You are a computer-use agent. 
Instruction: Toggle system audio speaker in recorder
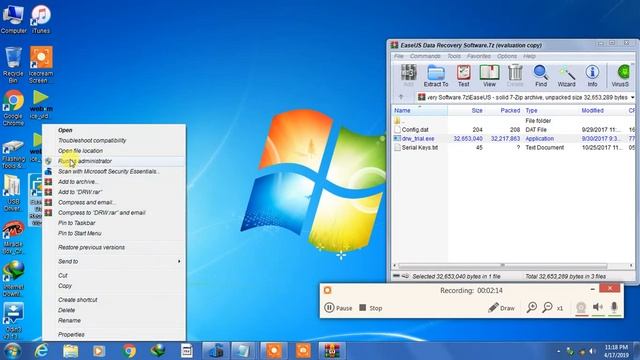click(x=598, y=307)
